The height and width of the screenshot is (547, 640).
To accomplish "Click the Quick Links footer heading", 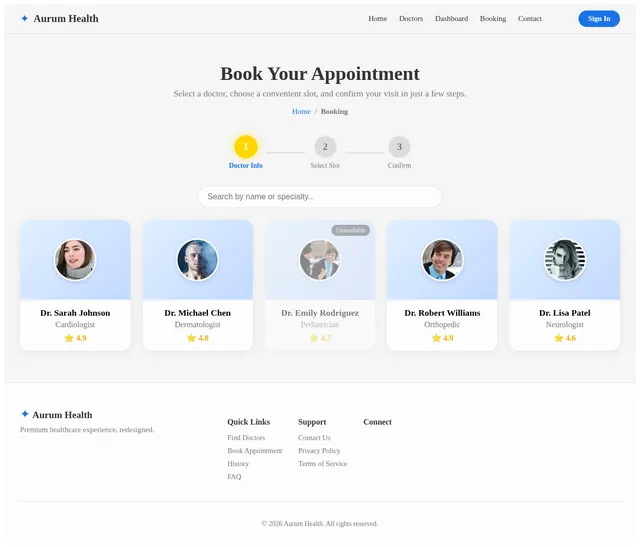I will (x=249, y=422).
